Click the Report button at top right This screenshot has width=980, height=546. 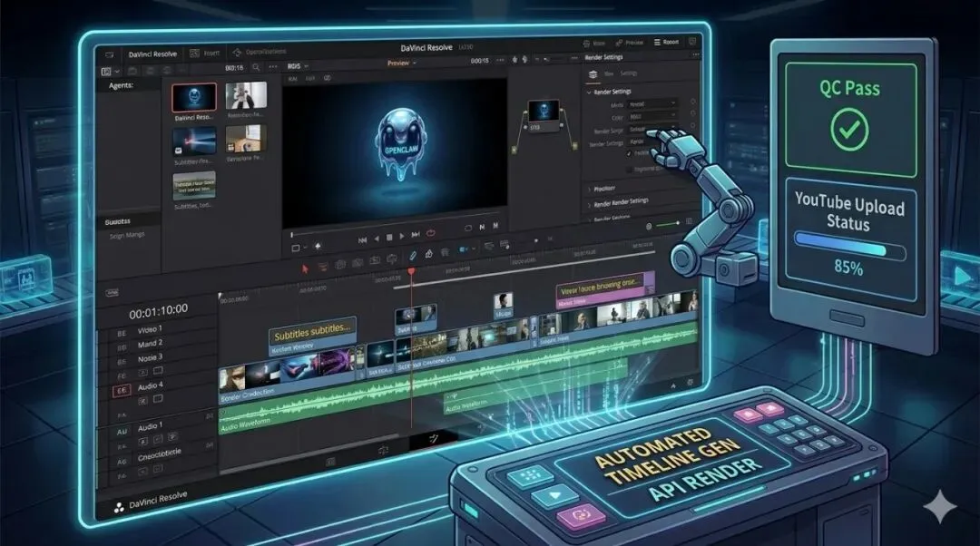click(x=666, y=42)
